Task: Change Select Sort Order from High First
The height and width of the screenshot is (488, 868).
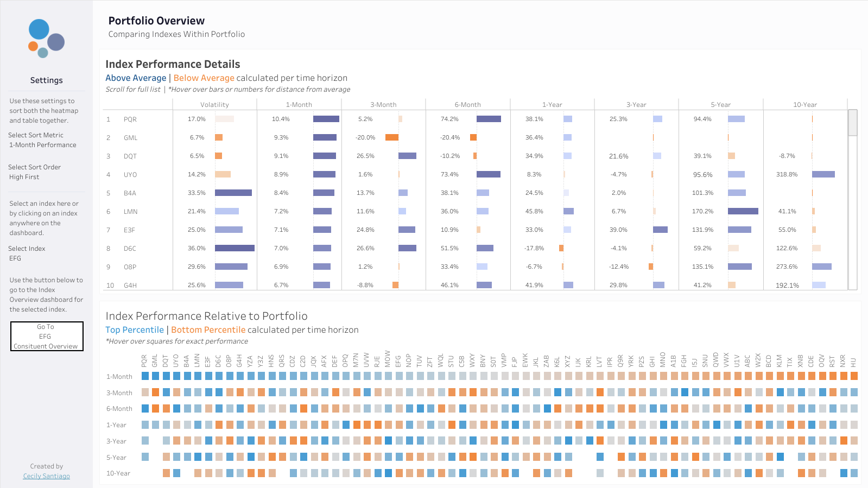Action: pos(34,172)
